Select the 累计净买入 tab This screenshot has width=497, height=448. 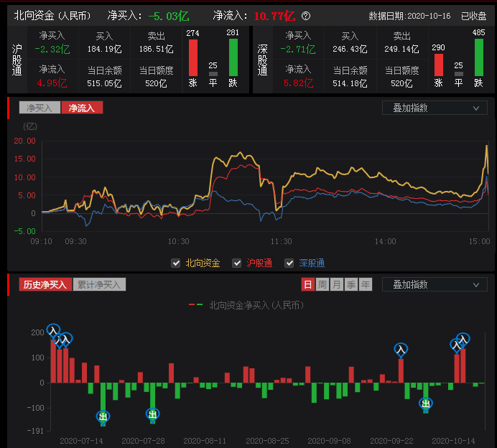(100, 284)
